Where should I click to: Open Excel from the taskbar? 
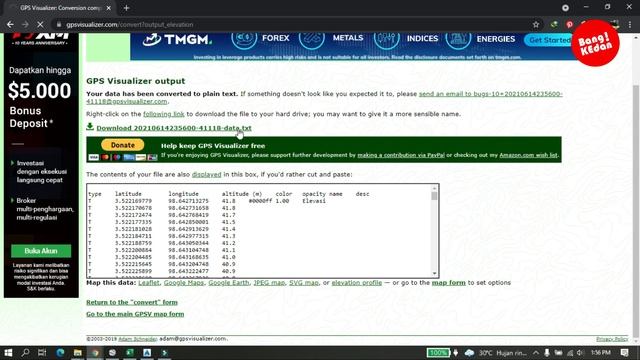point(129,353)
